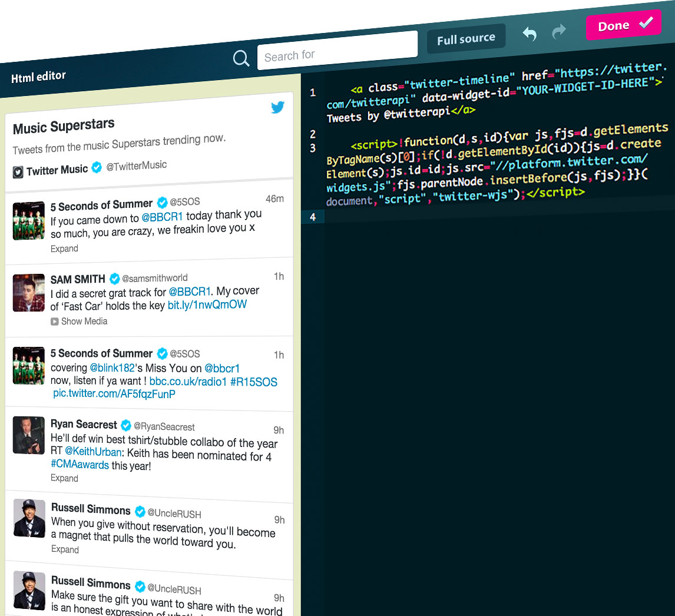Place cursor on empty code line 4
The width and height of the screenshot is (675, 616).
(x=499, y=212)
